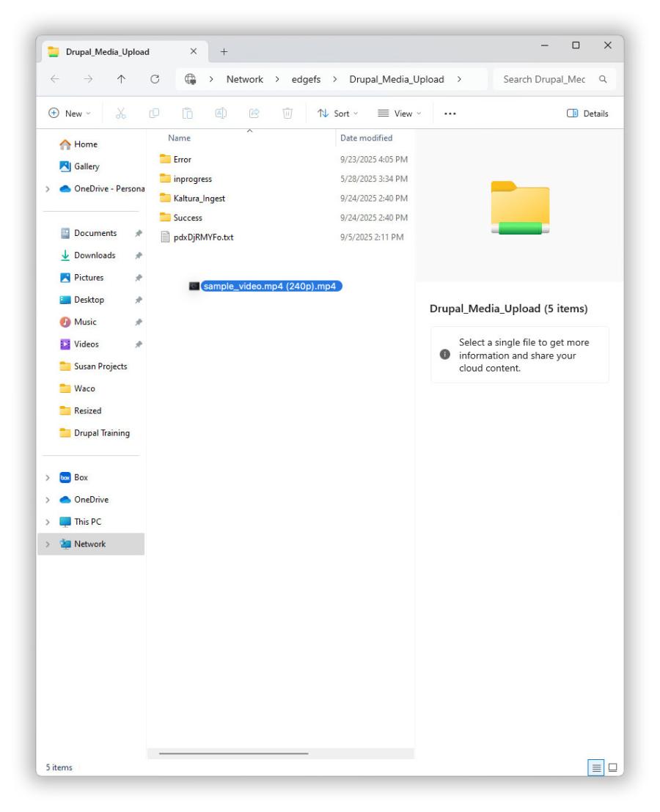660x812 pixels.
Task: Unpin Documents using its pin icon
Action: [139, 234]
